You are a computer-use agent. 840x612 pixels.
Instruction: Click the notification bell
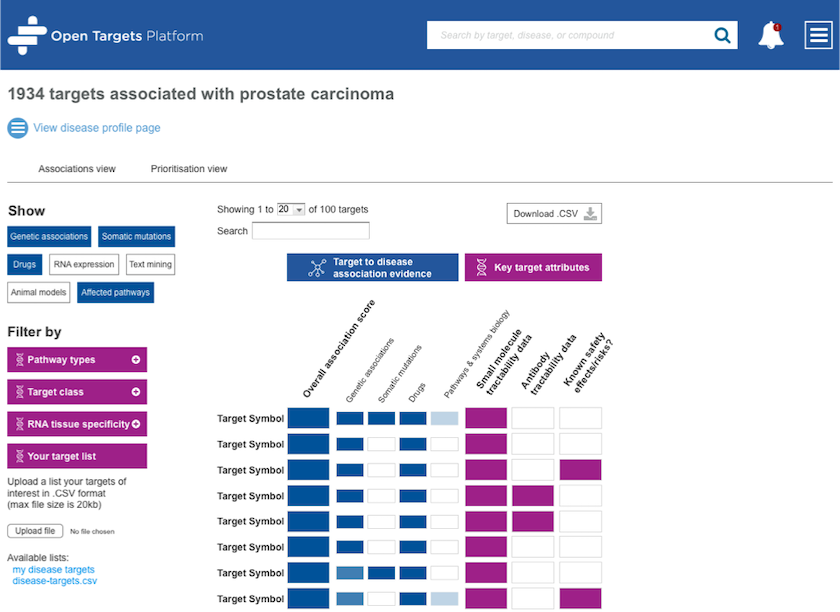click(x=771, y=34)
